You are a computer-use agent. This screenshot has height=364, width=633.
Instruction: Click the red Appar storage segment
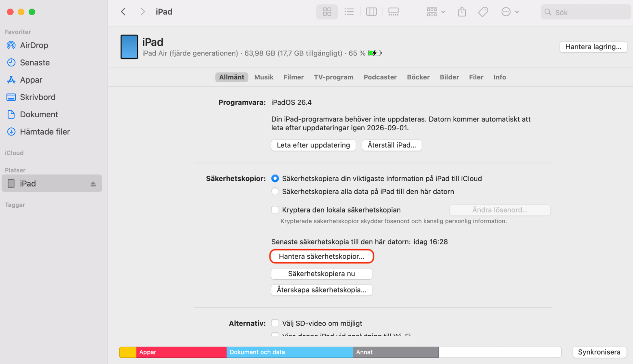click(x=181, y=352)
